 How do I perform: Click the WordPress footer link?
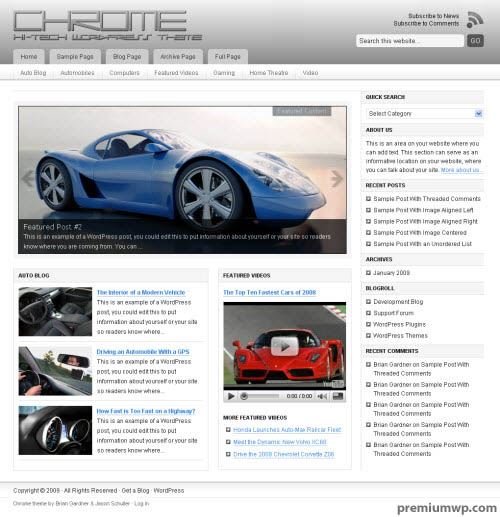169,491
